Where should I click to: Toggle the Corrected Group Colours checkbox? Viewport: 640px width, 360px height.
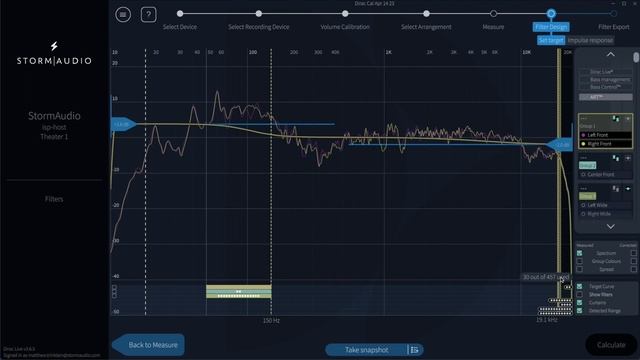[634, 261]
